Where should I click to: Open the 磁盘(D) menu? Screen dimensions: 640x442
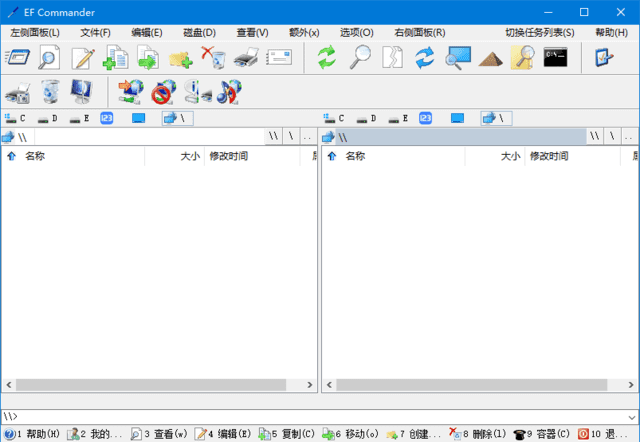(x=199, y=33)
